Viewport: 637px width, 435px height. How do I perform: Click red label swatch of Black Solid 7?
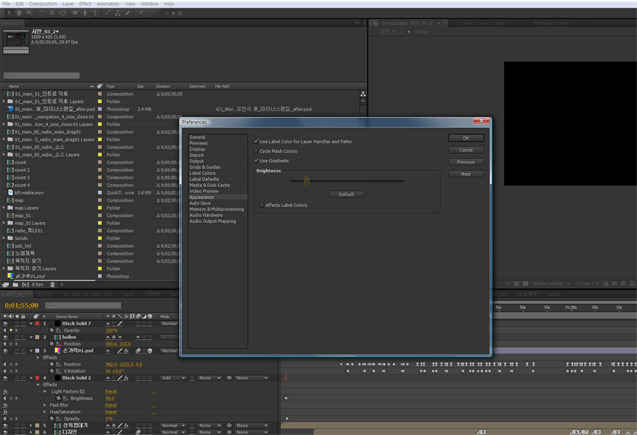tap(37, 323)
